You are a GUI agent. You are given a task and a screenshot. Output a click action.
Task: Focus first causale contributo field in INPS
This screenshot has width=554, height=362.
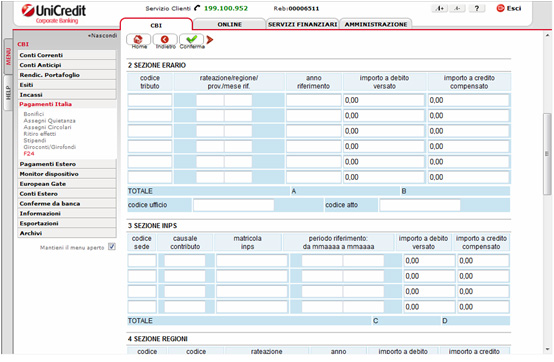(185, 261)
